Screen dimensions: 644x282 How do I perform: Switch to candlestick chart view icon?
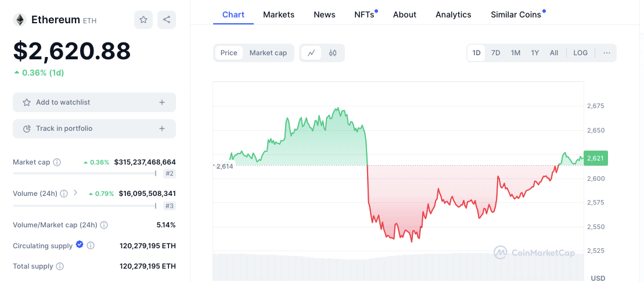333,53
